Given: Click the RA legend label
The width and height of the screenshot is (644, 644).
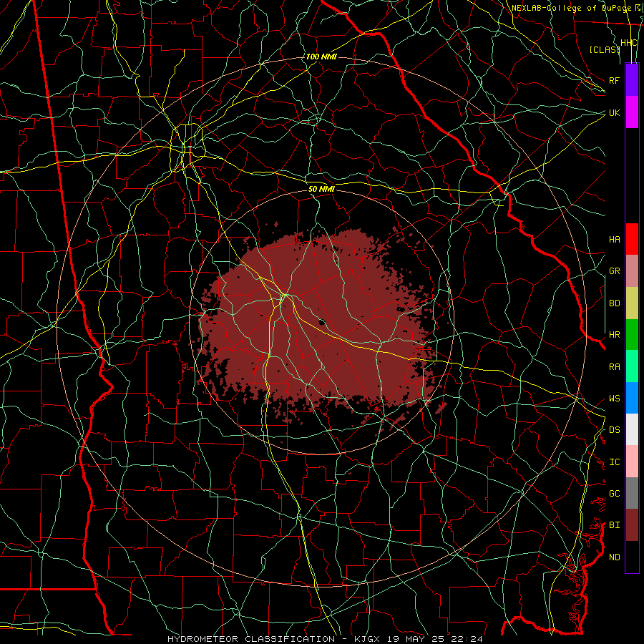Looking at the screenshot, I should [614, 366].
